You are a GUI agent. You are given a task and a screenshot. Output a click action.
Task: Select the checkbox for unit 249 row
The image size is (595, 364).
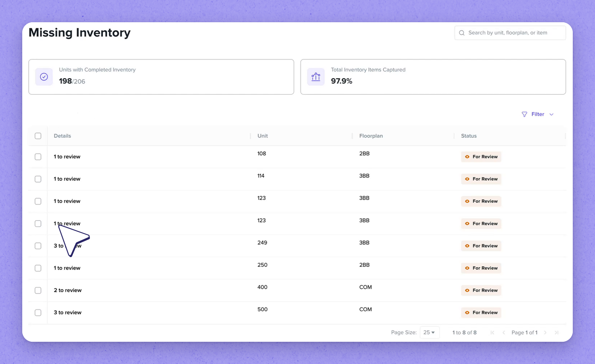click(38, 246)
